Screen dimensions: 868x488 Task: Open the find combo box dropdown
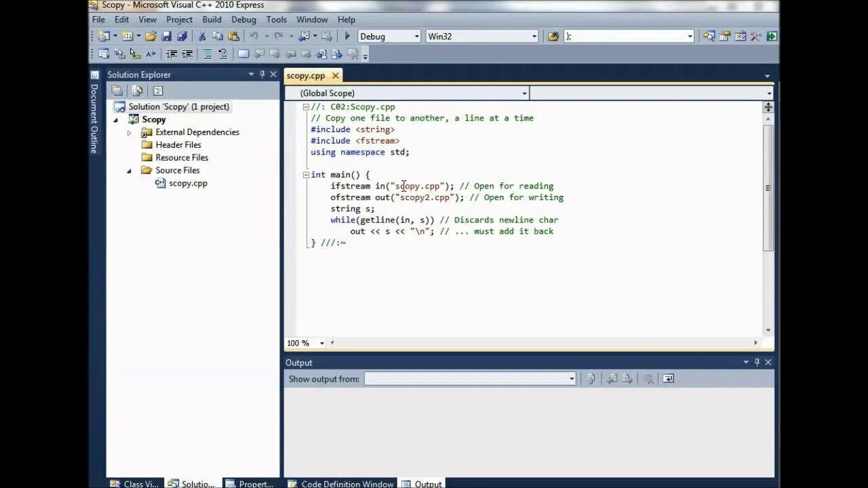(x=690, y=37)
